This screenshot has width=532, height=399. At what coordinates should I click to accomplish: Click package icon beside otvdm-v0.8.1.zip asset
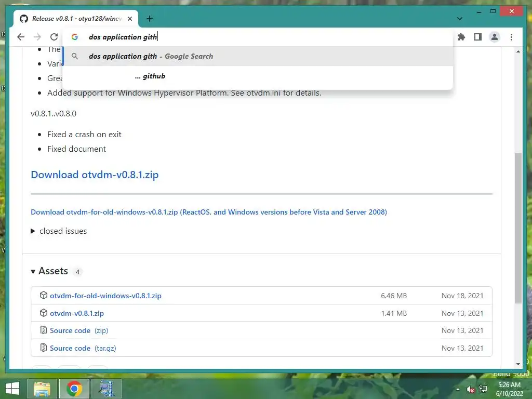[44, 313]
